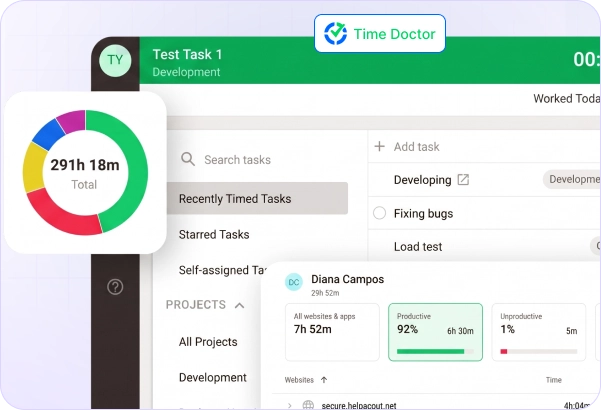Click the red donut chart segment
601x410 pixels.
(61, 215)
